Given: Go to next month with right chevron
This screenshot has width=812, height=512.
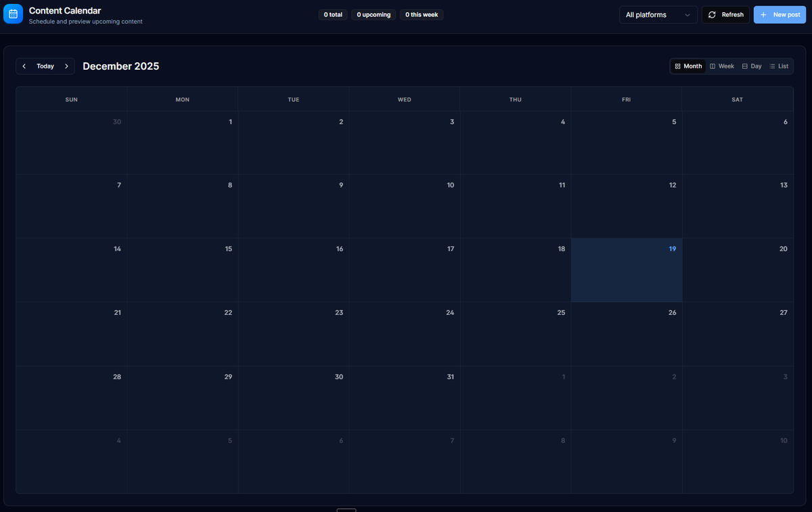Looking at the screenshot, I should point(66,66).
